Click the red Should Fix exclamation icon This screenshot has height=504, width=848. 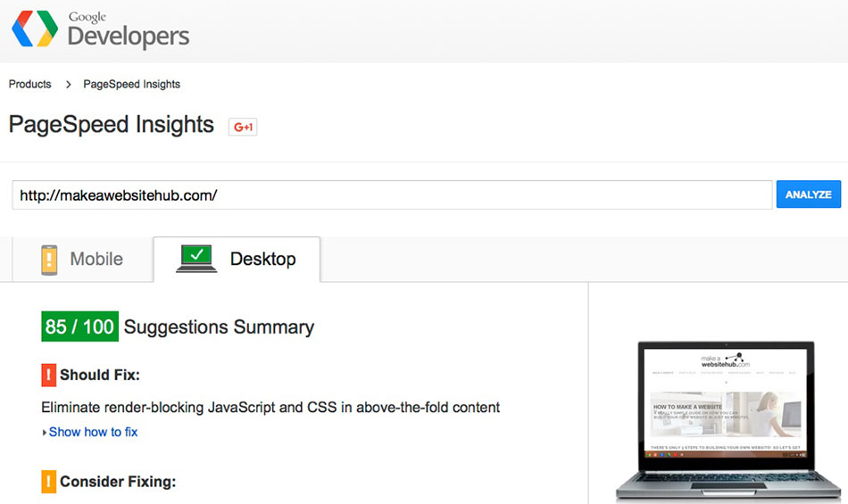[49, 375]
